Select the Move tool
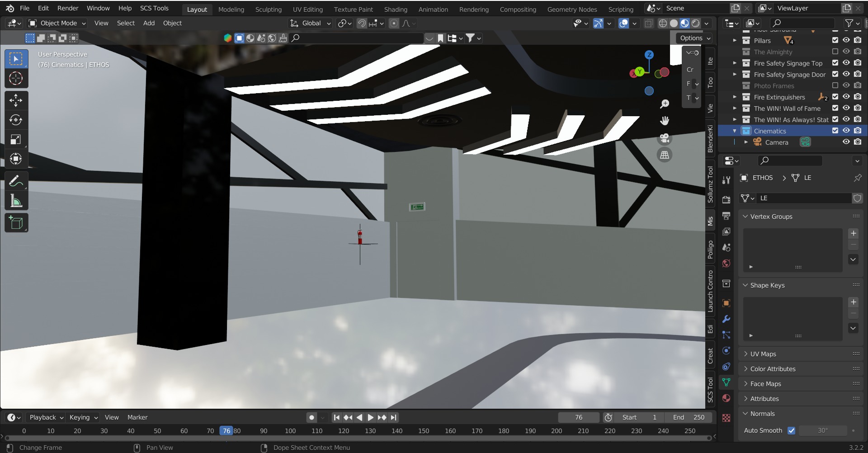The width and height of the screenshot is (868, 453). (16, 100)
